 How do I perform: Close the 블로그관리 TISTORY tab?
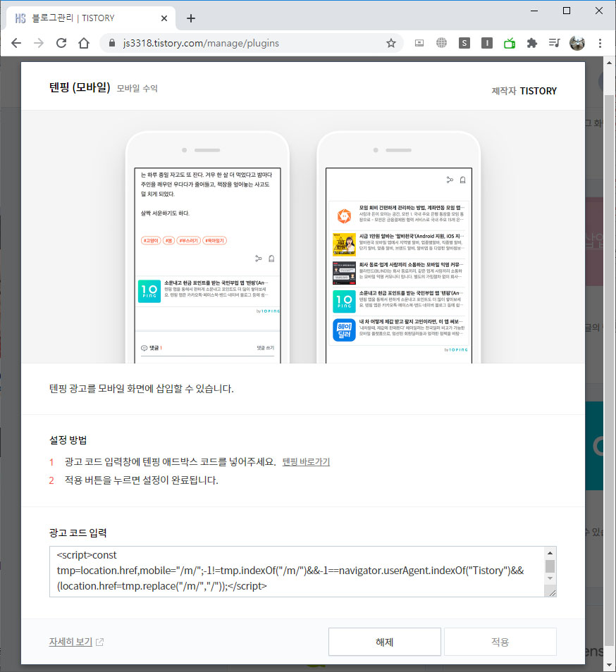(x=164, y=18)
